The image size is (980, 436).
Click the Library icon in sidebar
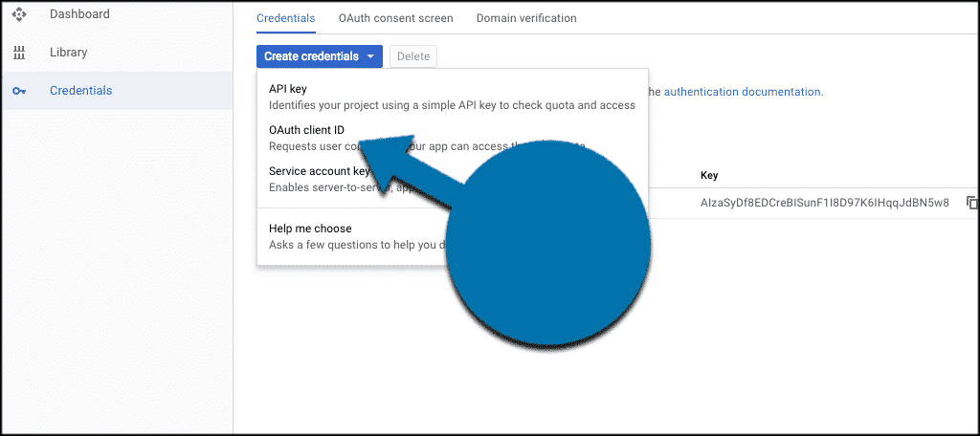click(19, 53)
